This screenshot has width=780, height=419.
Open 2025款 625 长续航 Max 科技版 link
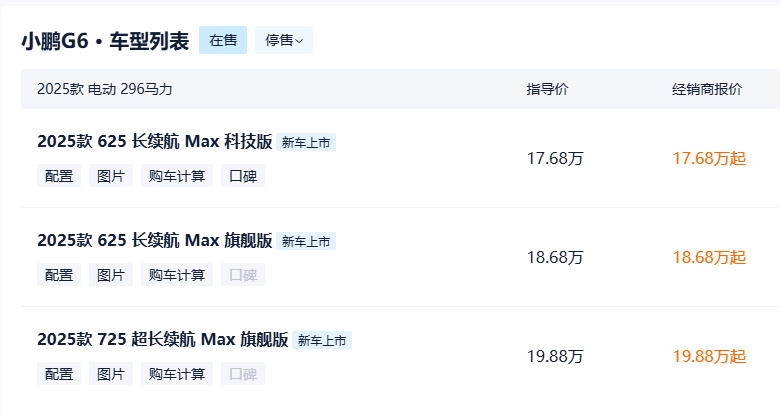(154, 142)
